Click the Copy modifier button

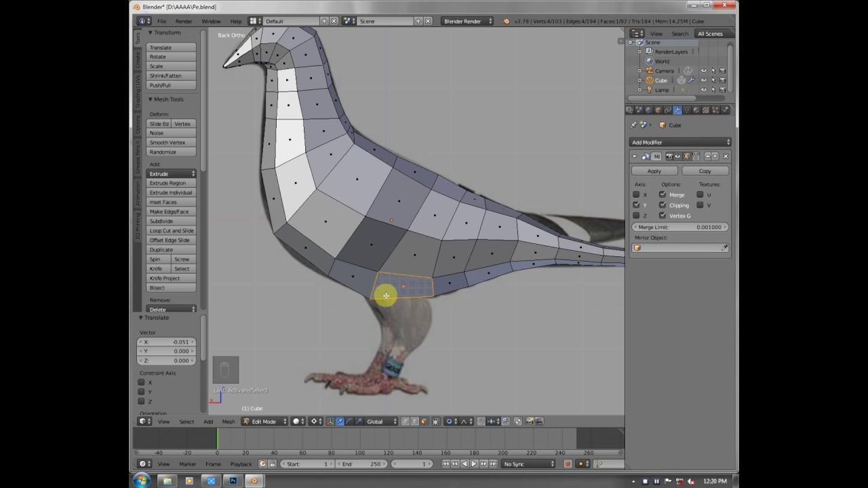(x=705, y=171)
